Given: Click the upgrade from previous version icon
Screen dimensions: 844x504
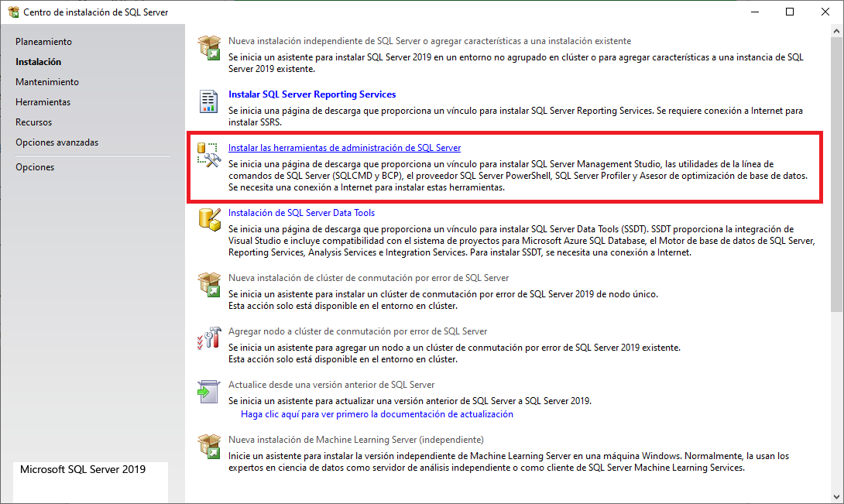Looking at the screenshot, I should coord(208,392).
